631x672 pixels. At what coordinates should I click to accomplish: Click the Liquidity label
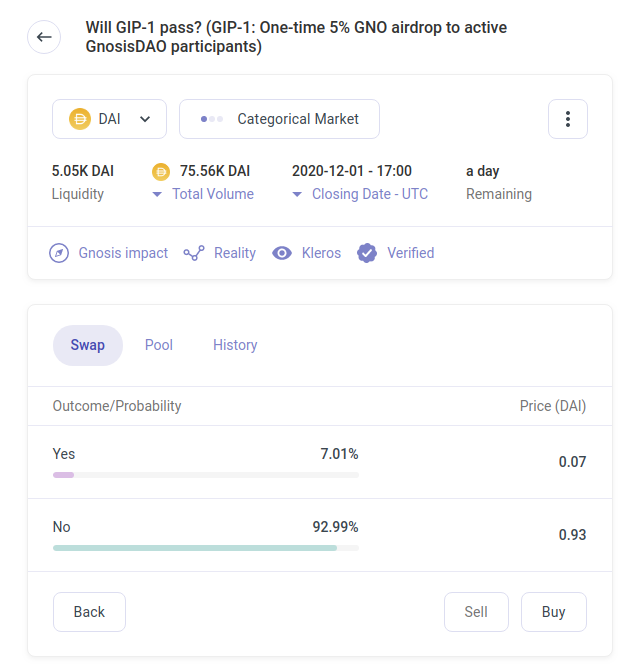(78, 194)
